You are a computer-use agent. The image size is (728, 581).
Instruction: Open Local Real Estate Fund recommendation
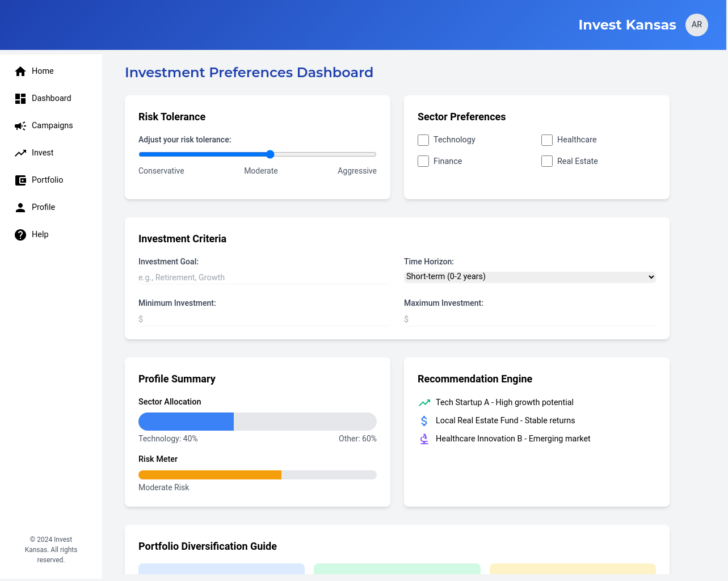tap(505, 420)
